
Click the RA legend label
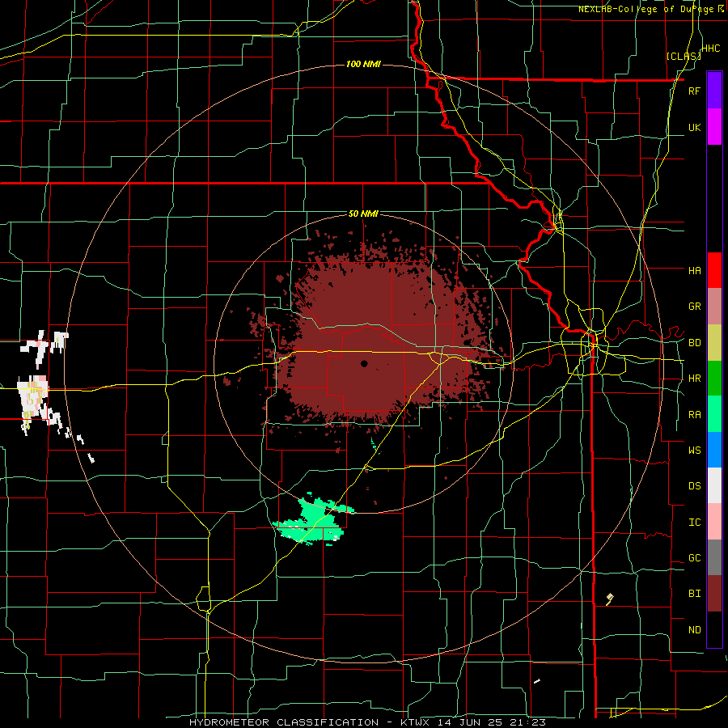[x=694, y=414]
